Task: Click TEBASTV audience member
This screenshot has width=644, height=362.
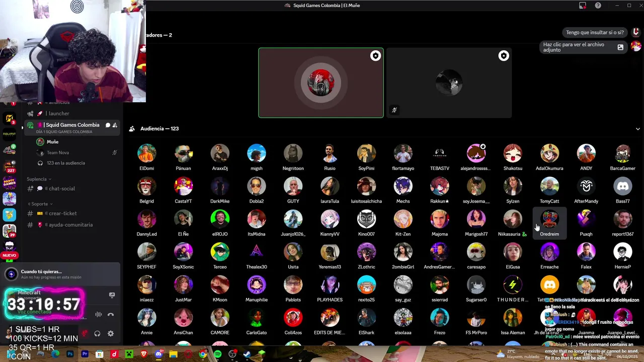Action: (x=440, y=158)
